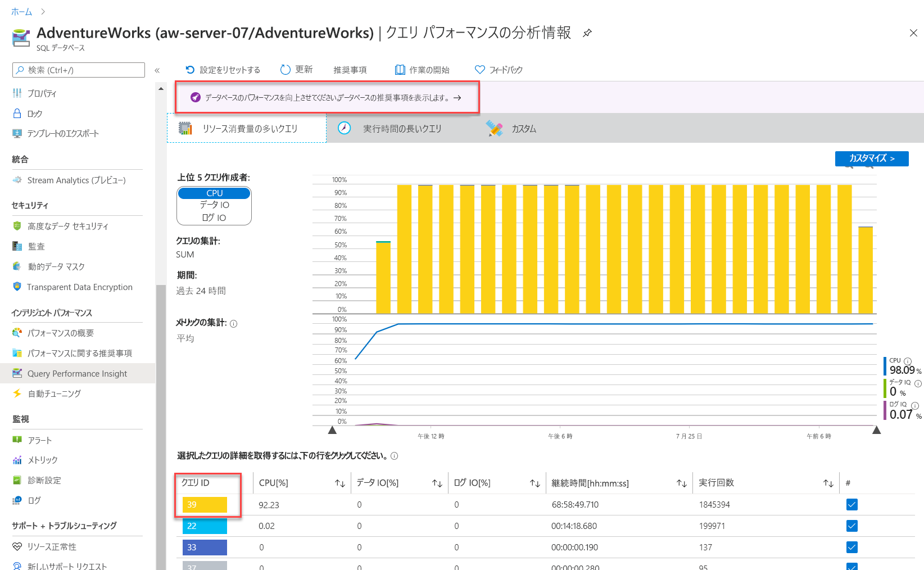Click the 68:58:49.710 duration cell
This screenshot has width=924, height=570.
[575, 505]
